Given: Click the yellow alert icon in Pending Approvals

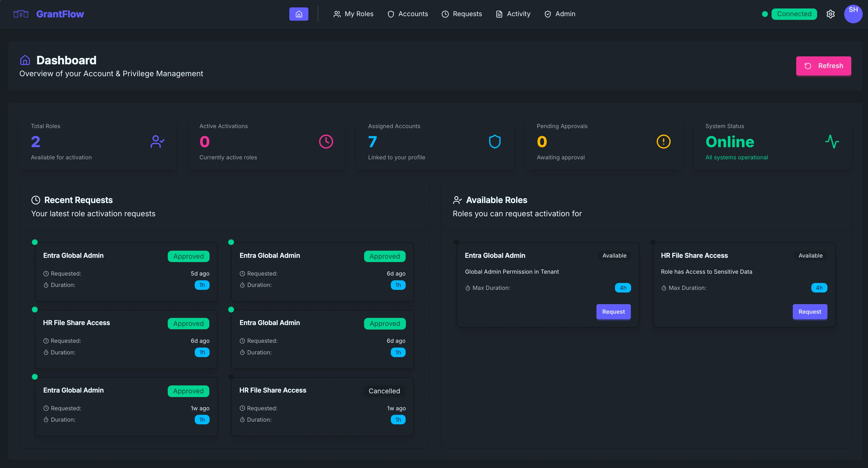Looking at the screenshot, I should point(663,141).
